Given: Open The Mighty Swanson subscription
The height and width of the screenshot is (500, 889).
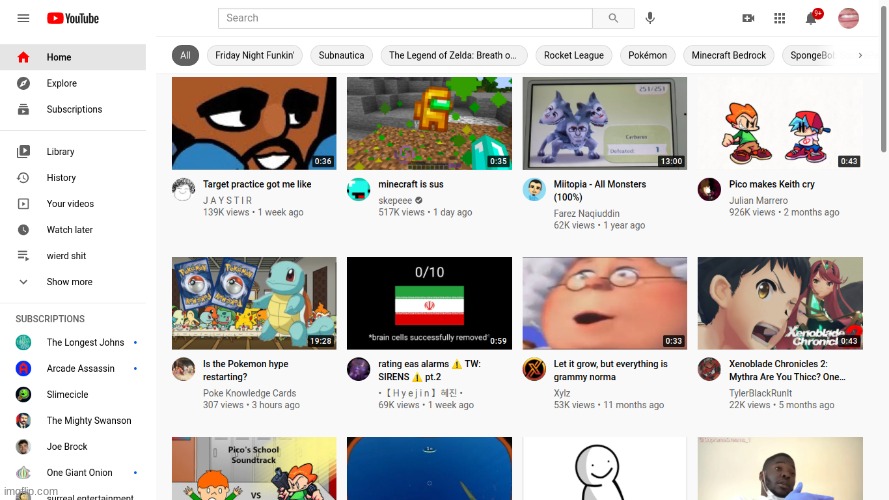Looking at the screenshot, I should [73, 421].
